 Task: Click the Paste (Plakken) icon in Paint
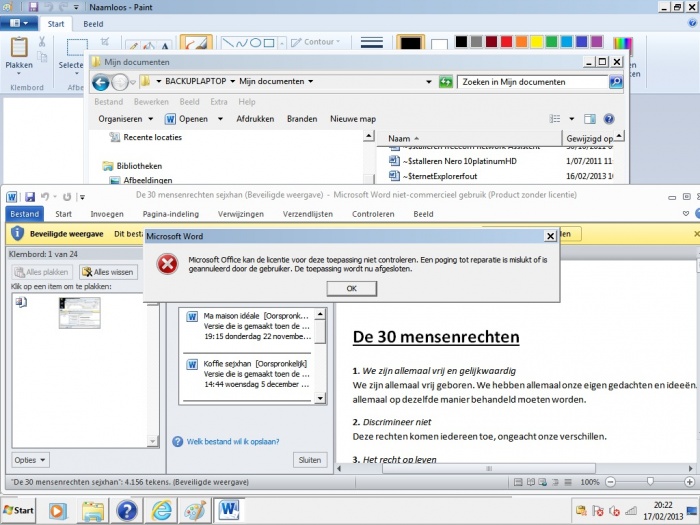[x=19, y=47]
